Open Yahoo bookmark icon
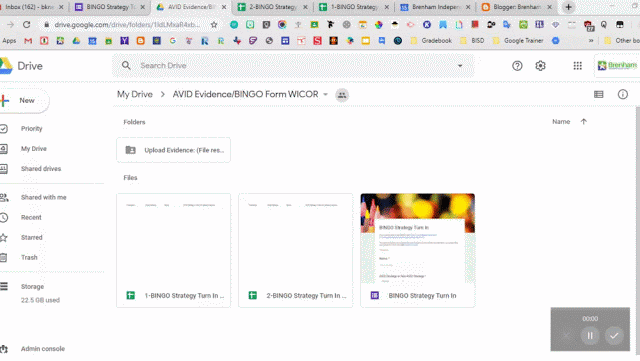 click(124, 41)
